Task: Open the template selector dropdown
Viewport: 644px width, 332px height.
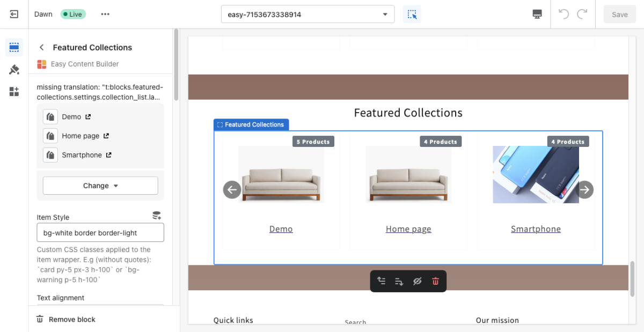Action: point(308,14)
